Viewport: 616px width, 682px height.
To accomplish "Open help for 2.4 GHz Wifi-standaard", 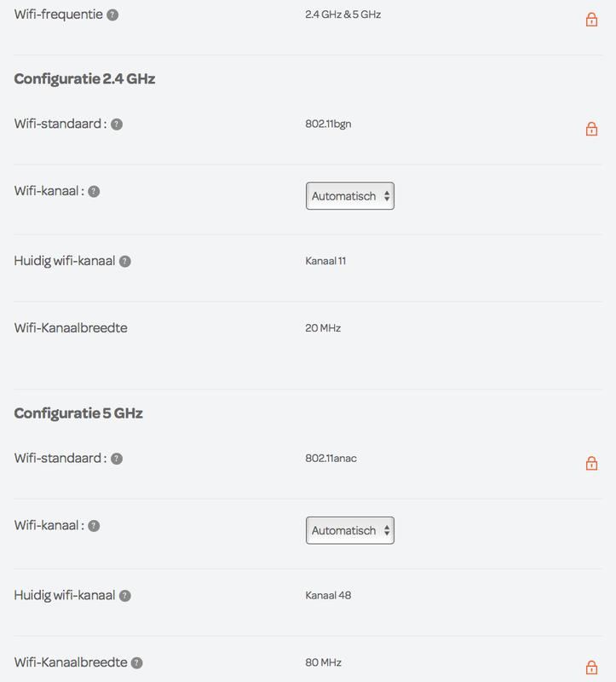I will pyautogui.click(x=117, y=124).
